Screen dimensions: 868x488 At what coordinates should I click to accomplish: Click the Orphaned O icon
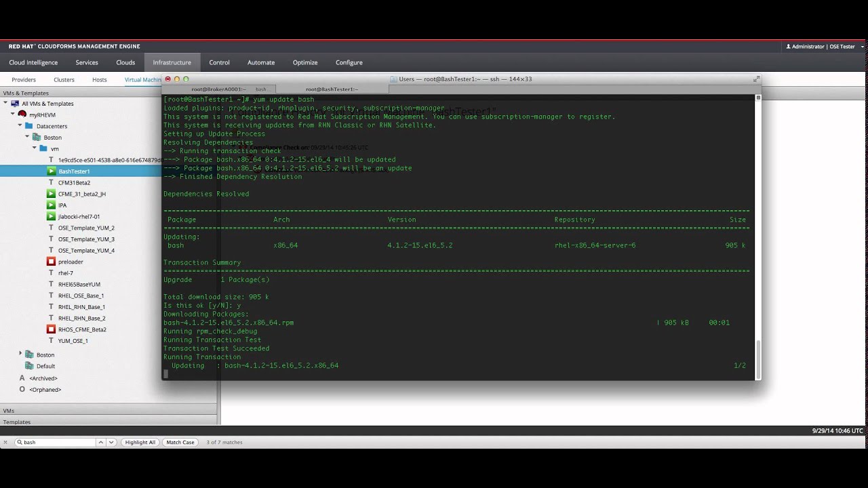click(x=22, y=389)
